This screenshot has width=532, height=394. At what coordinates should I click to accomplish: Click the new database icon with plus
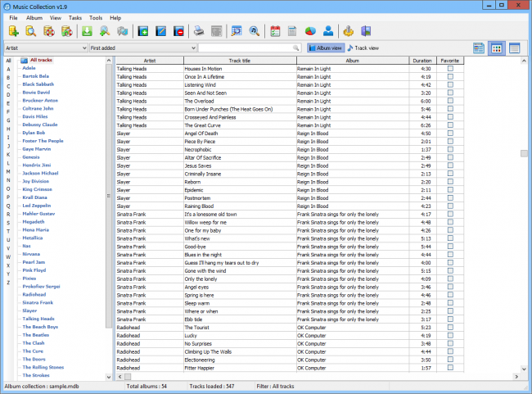click(x=14, y=31)
